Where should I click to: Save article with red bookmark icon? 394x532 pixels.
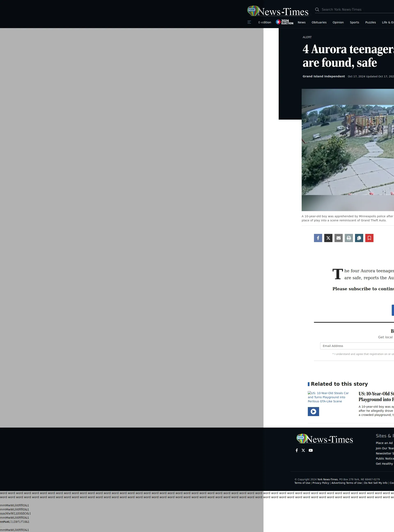pyautogui.click(x=369, y=238)
